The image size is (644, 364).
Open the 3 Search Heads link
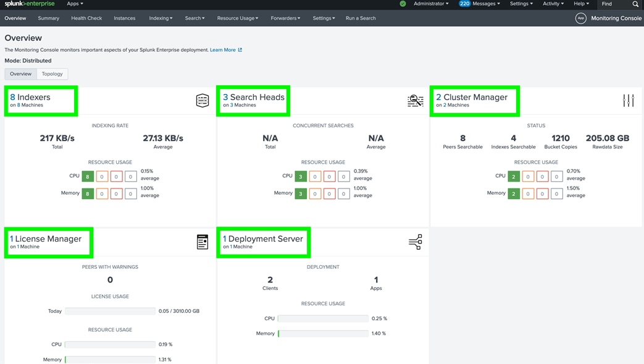coord(253,97)
